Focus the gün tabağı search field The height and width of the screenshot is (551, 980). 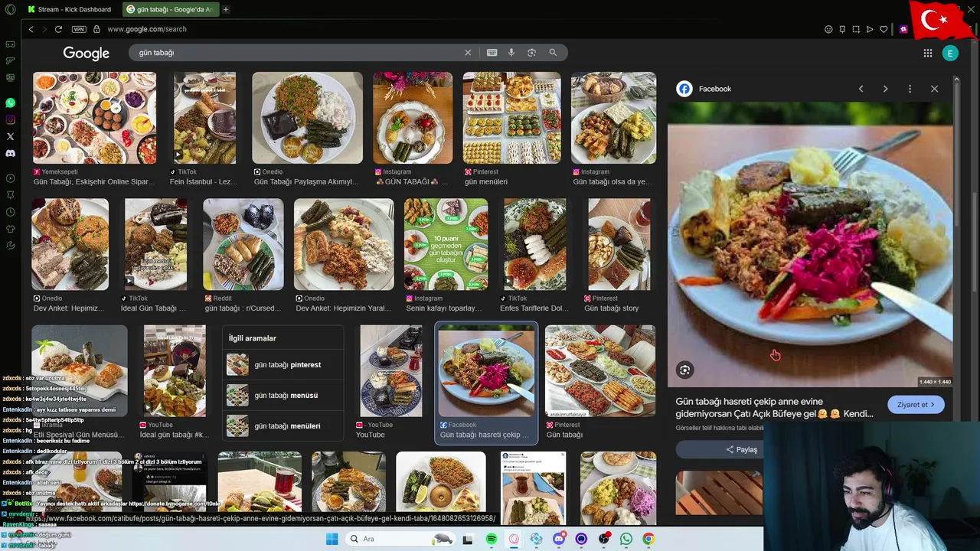(299, 53)
